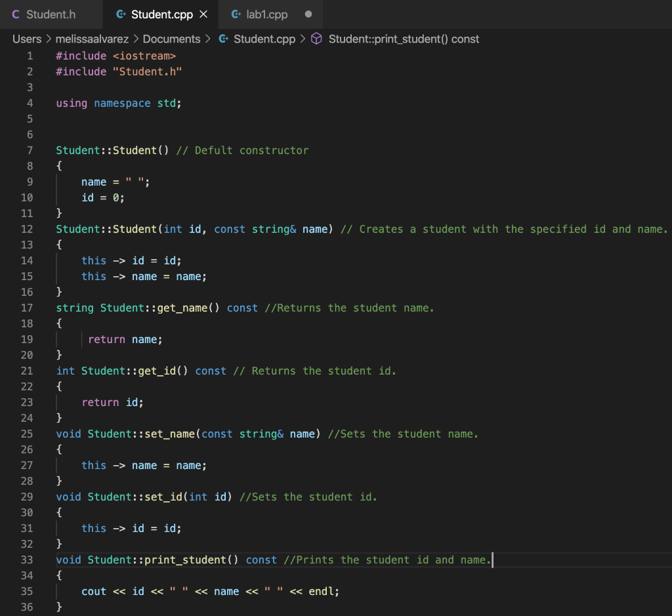
Task: Click on "Student.h" include string
Action: (x=148, y=72)
